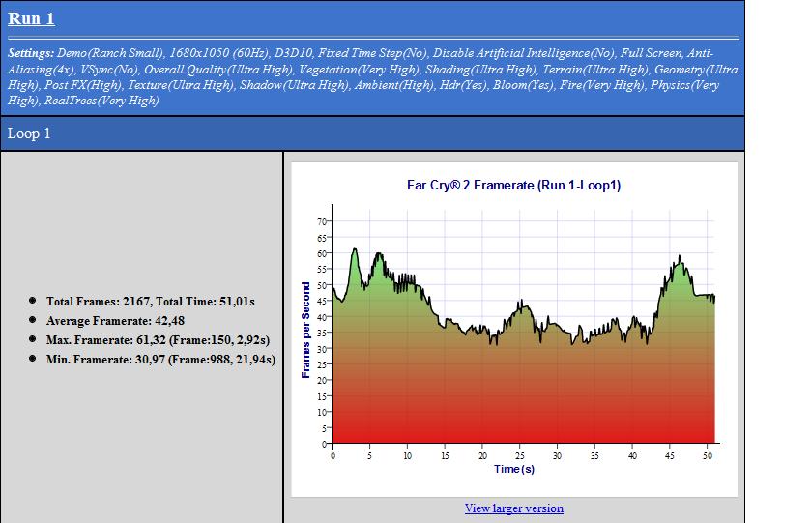
Task: Click the Loop 1 section header
Action: pyautogui.click(x=372, y=133)
